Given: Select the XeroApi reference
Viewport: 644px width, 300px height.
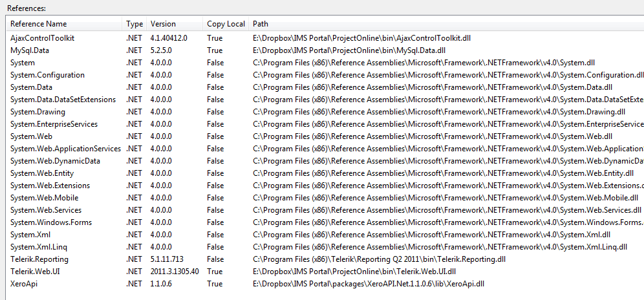Looking at the screenshot, I should tap(24, 284).
